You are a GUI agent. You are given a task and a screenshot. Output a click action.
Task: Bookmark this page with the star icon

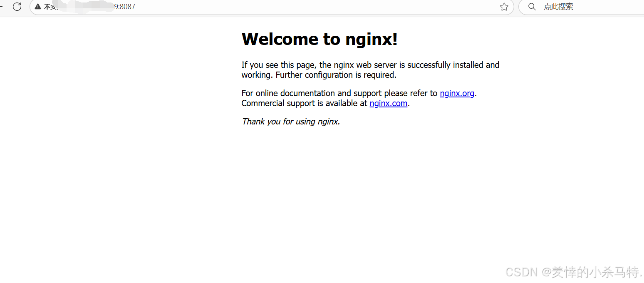(x=504, y=7)
